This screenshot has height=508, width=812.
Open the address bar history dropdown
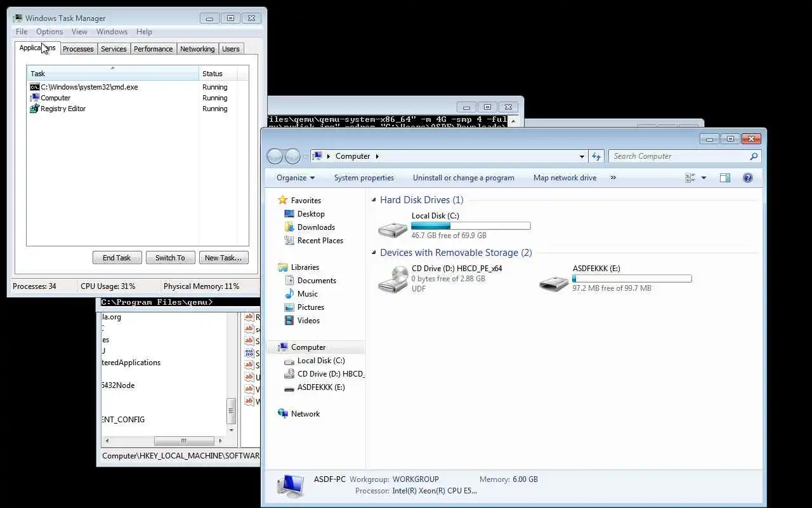582,156
